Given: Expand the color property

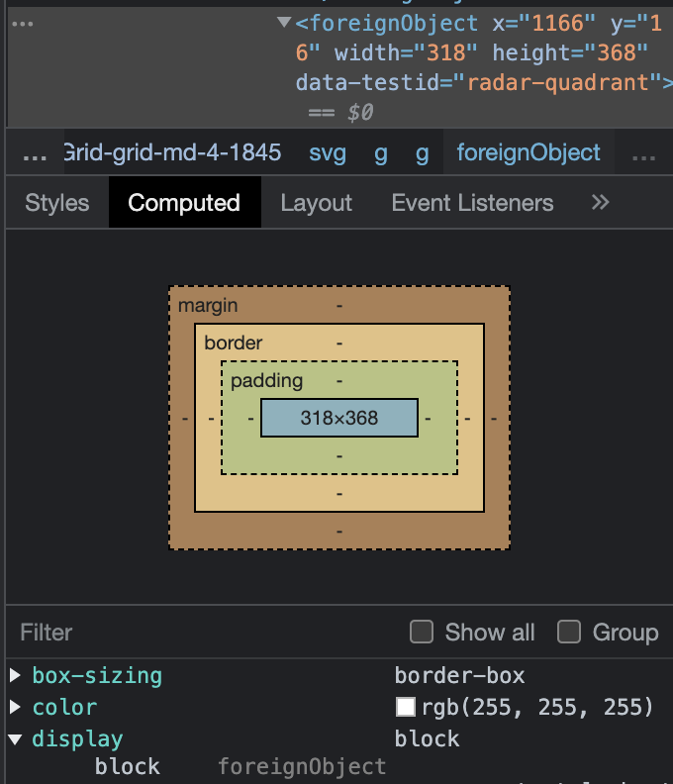Looking at the screenshot, I should tap(16, 707).
